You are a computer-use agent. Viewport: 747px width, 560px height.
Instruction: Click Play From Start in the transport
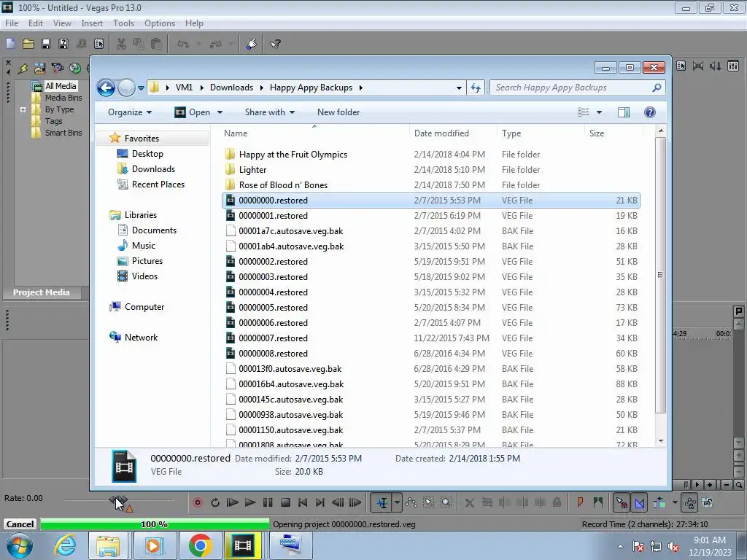coord(233,502)
